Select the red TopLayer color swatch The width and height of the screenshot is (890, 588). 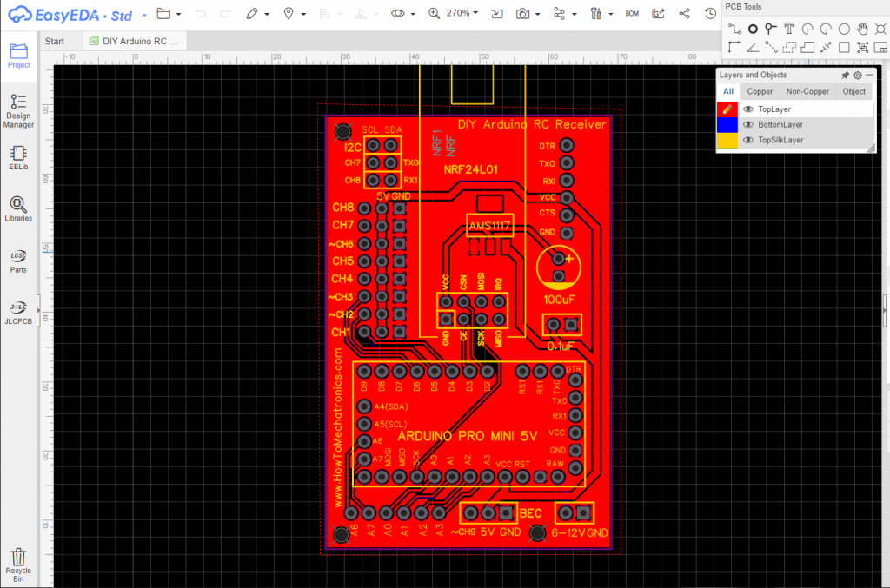(729, 109)
